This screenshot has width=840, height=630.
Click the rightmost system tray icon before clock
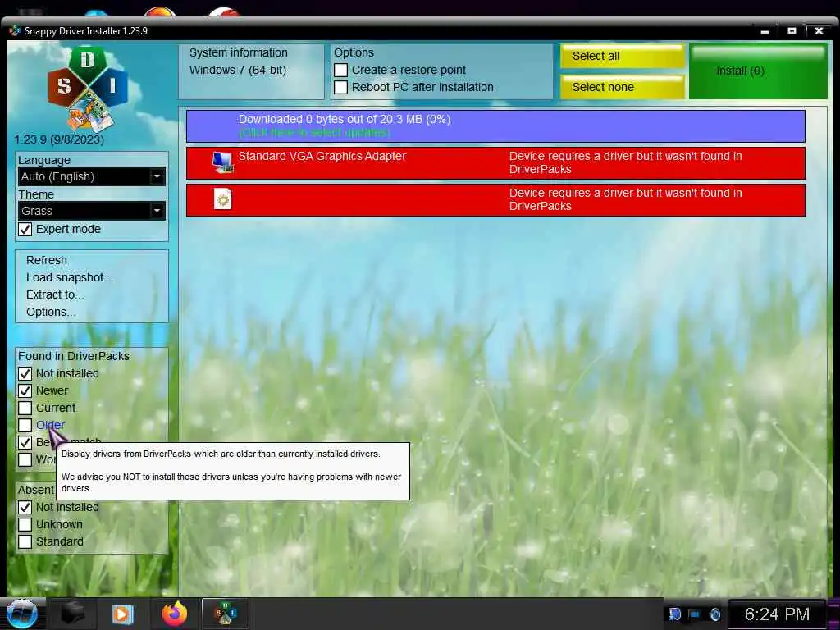pos(714,614)
